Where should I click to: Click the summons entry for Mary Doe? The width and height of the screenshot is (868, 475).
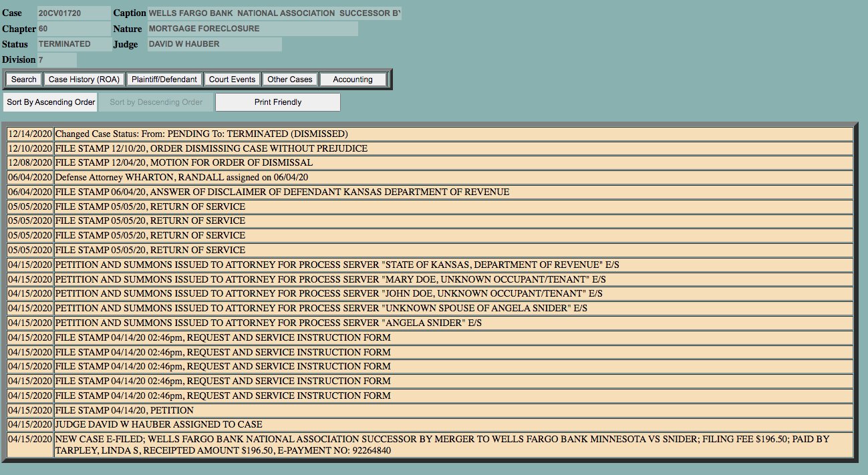click(454, 279)
